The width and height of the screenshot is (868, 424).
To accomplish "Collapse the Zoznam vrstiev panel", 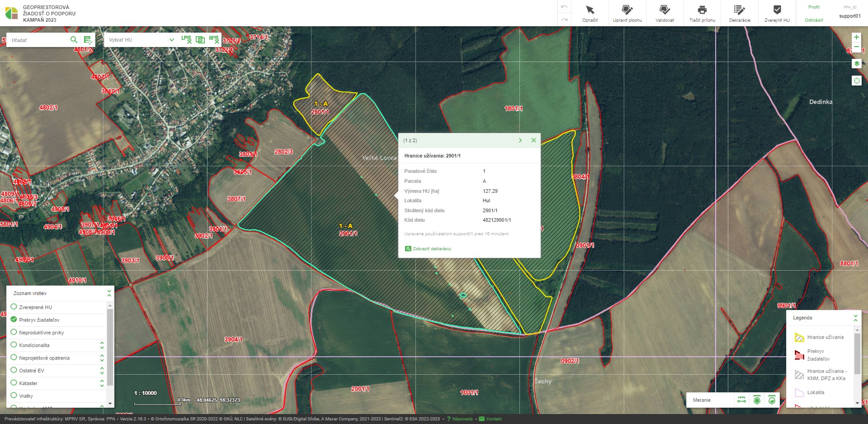I will point(109,293).
